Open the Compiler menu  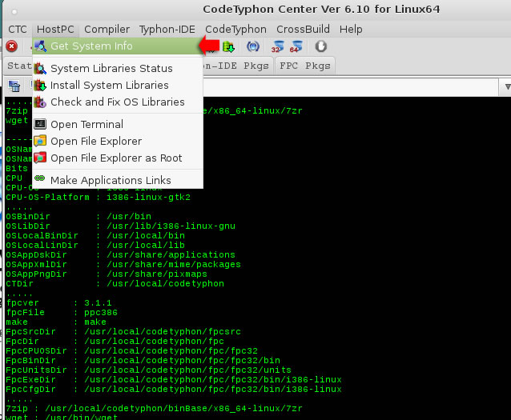(107, 30)
